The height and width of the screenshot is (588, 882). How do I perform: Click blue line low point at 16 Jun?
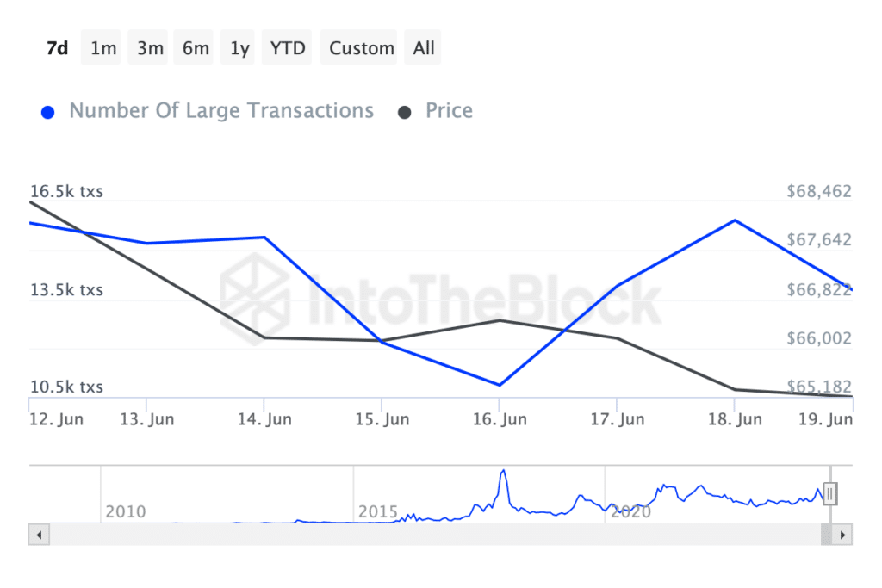[x=500, y=385]
